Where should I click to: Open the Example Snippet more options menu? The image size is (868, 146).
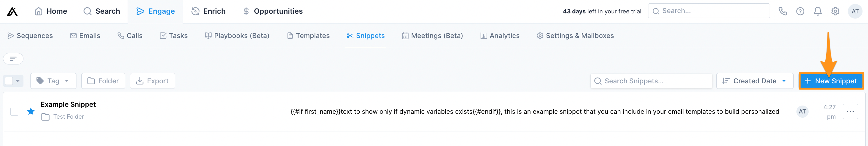click(850, 112)
